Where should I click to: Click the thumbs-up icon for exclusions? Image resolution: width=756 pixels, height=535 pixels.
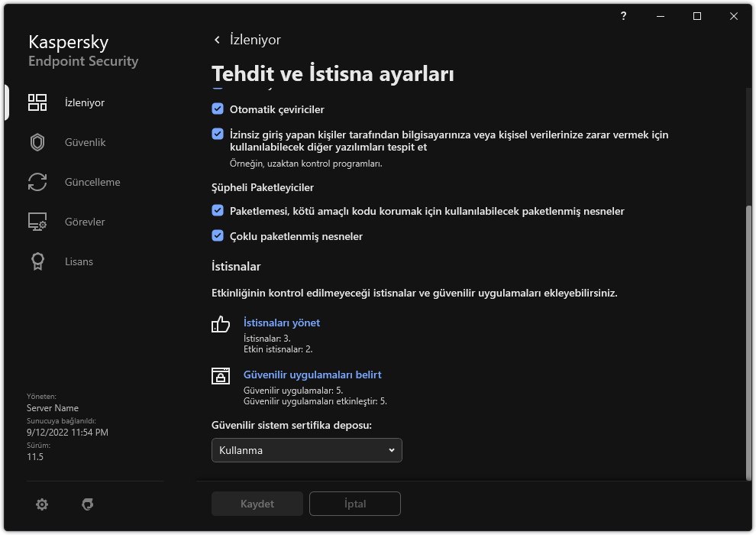221,324
